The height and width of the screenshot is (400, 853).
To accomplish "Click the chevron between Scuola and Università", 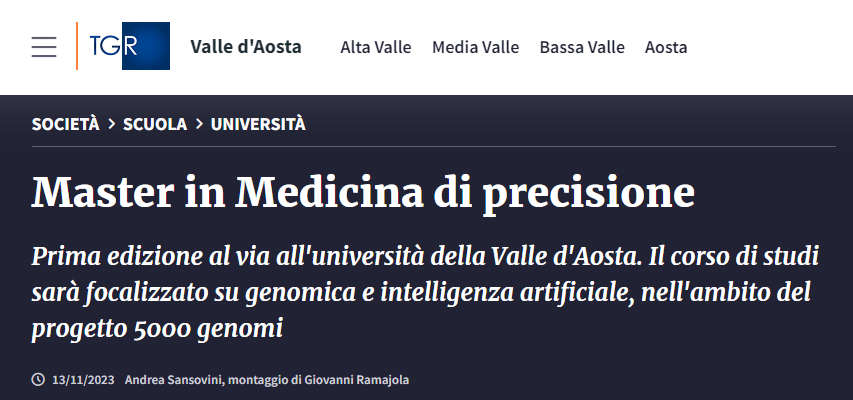I will (x=199, y=124).
